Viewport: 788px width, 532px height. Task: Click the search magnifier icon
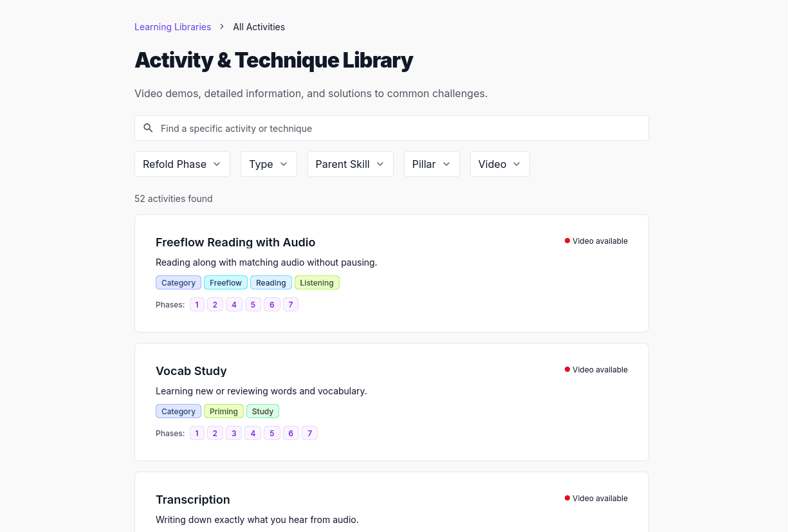click(148, 128)
